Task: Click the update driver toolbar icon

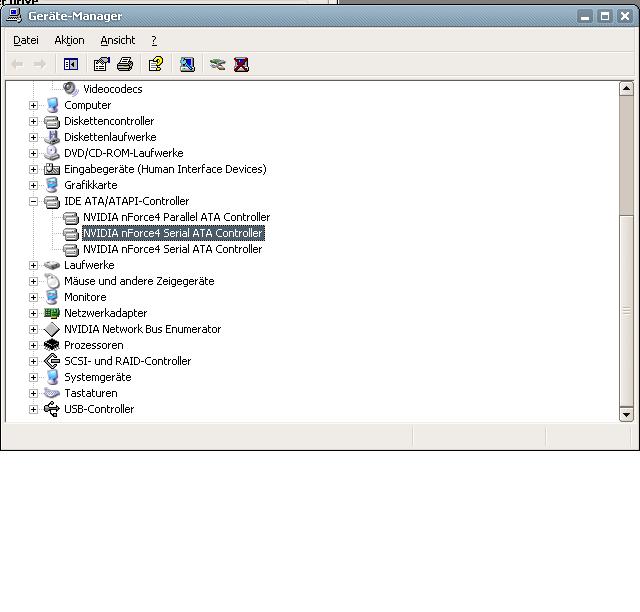Action: click(218, 64)
